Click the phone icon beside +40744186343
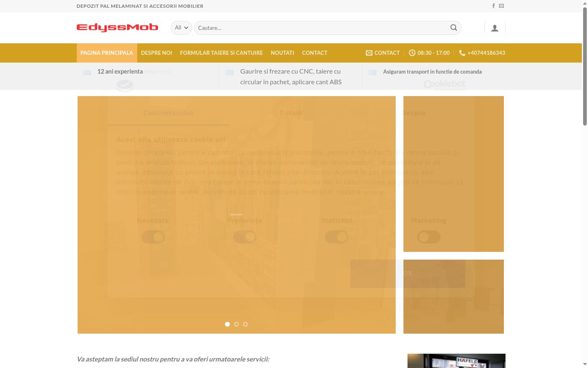Screen dimensions: 588x368 click(x=462, y=53)
